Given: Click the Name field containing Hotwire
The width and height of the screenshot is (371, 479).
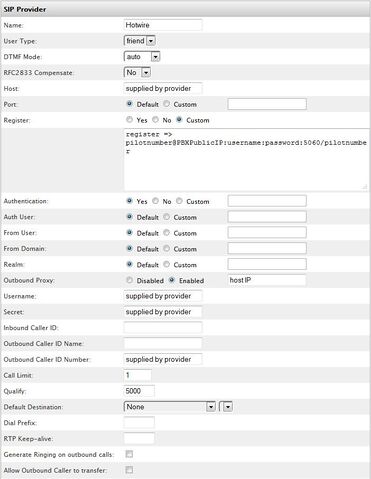Looking at the screenshot, I should tap(163, 25).
